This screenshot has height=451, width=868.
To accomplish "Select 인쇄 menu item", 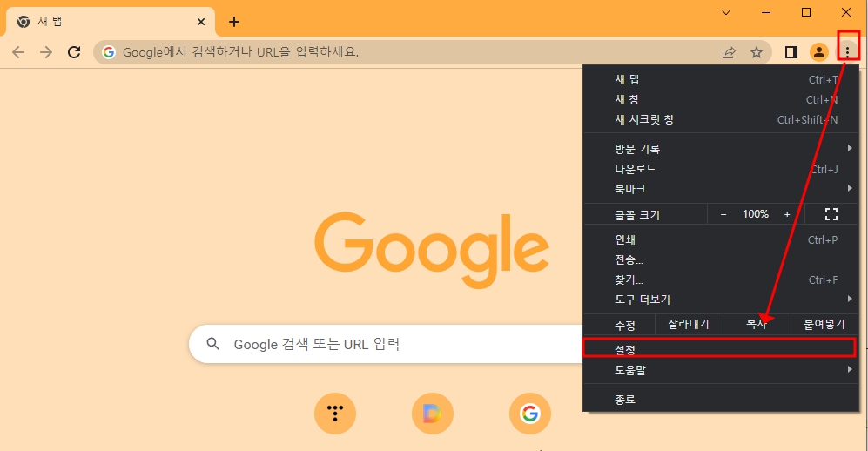I will [721, 239].
